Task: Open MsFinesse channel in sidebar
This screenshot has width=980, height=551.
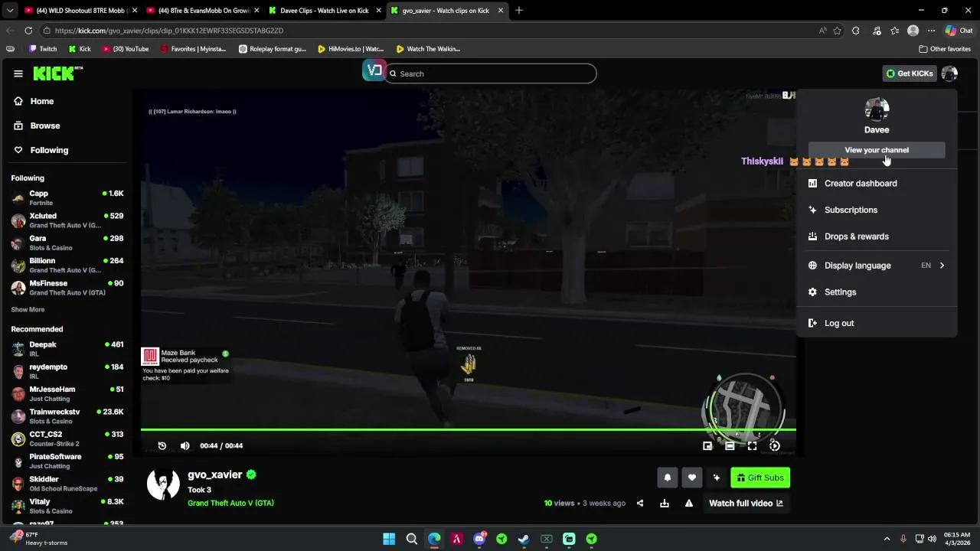Action: point(67,288)
